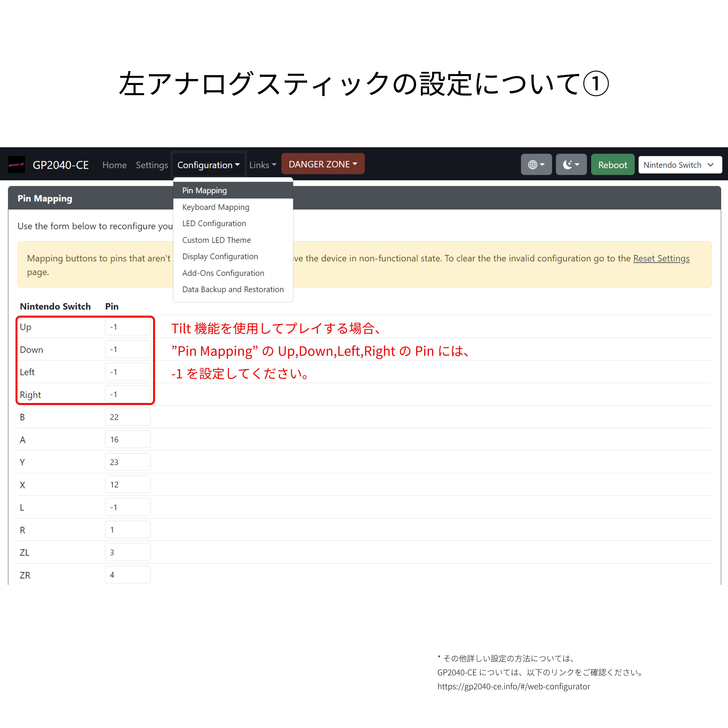Open the language globe dropdown
This screenshot has height=728, width=728.
coord(536,165)
